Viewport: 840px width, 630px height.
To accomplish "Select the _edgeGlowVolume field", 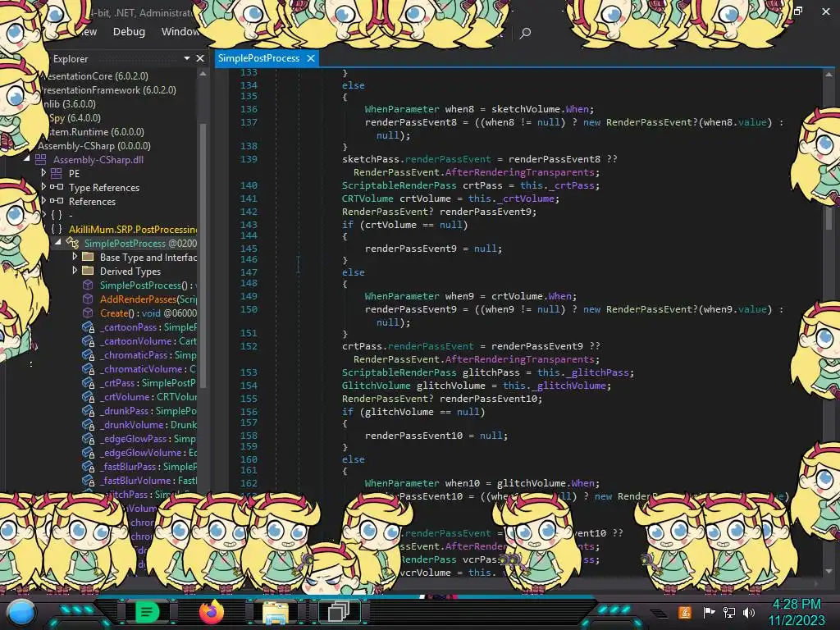I will 148,452.
